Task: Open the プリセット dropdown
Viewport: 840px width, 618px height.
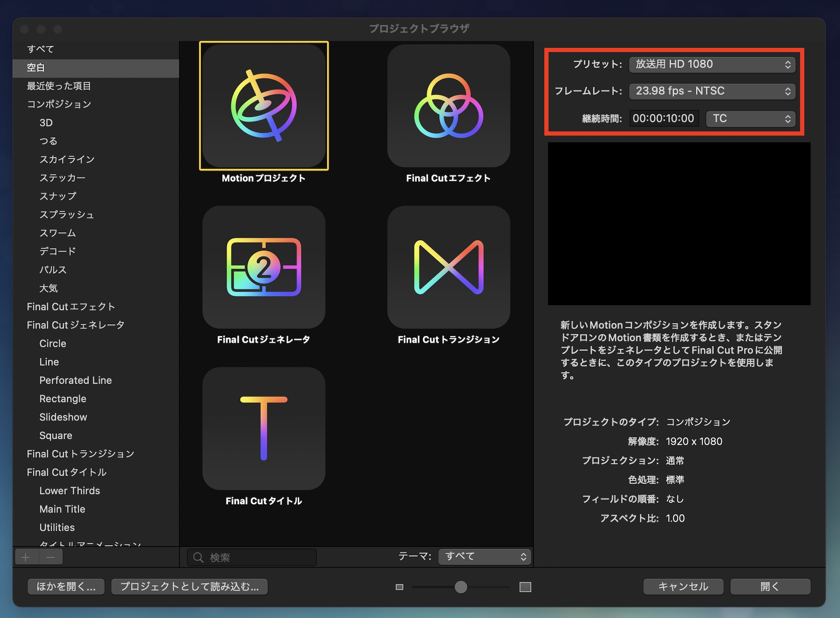Action: tap(712, 65)
